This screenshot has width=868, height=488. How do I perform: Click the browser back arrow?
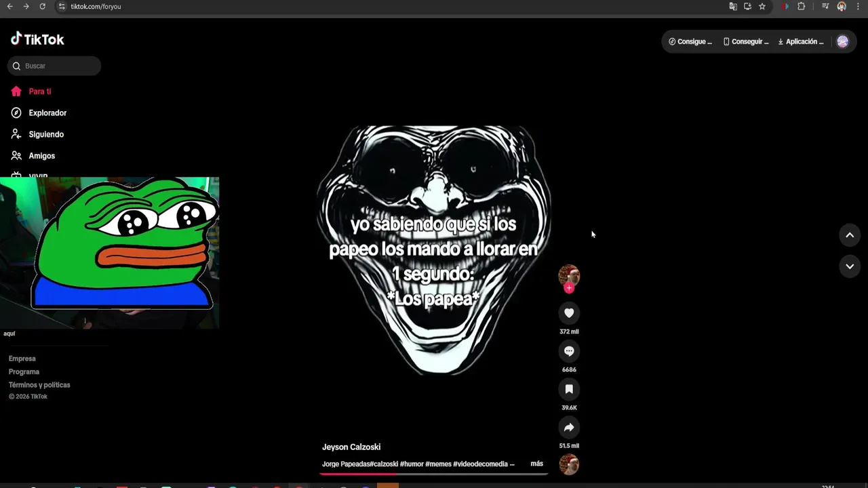[x=9, y=6]
